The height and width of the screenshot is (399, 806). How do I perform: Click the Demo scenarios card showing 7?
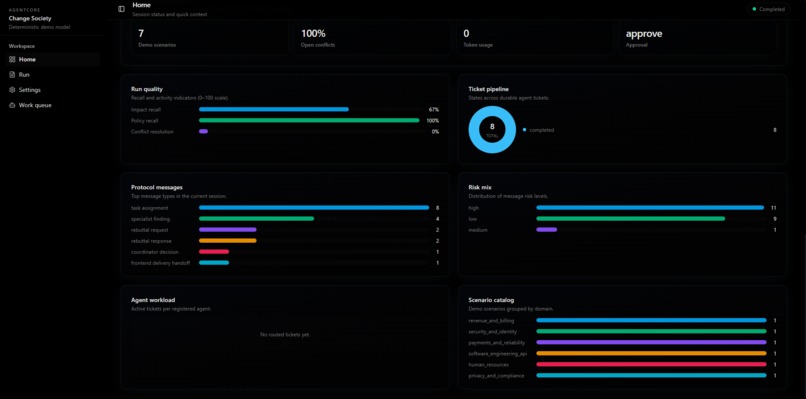(x=209, y=39)
